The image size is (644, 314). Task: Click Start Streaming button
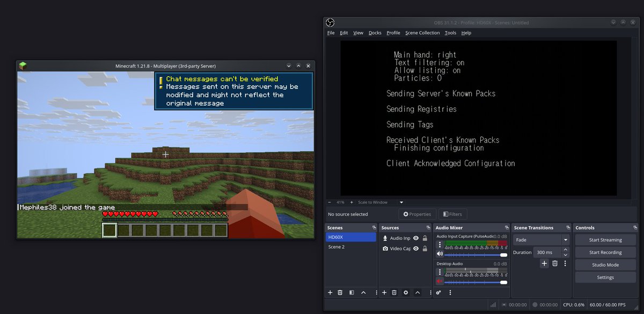(605, 240)
